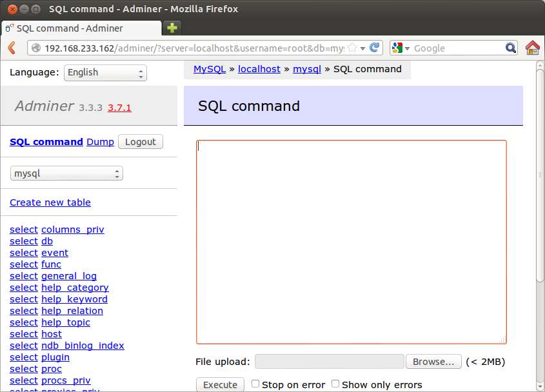Open a new tab with plus icon
545x392 pixels.
(x=172, y=28)
